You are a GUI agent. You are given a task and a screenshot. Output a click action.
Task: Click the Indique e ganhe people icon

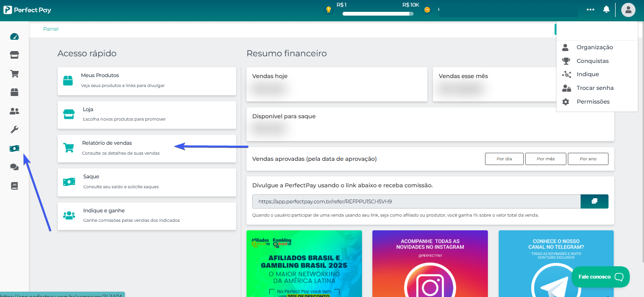(x=69, y=216)
